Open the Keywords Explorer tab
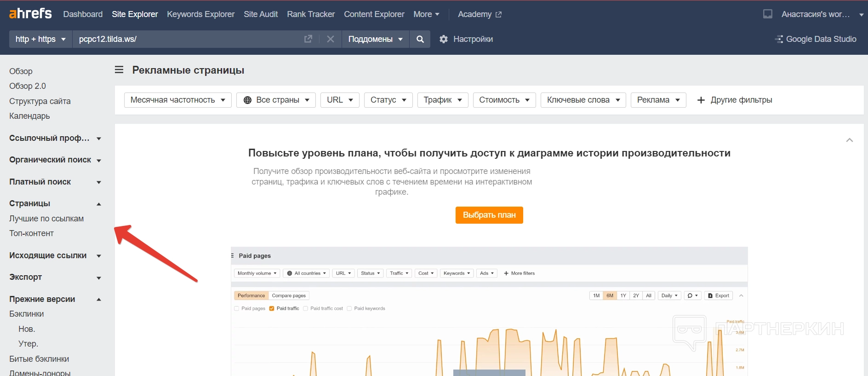 200,14
